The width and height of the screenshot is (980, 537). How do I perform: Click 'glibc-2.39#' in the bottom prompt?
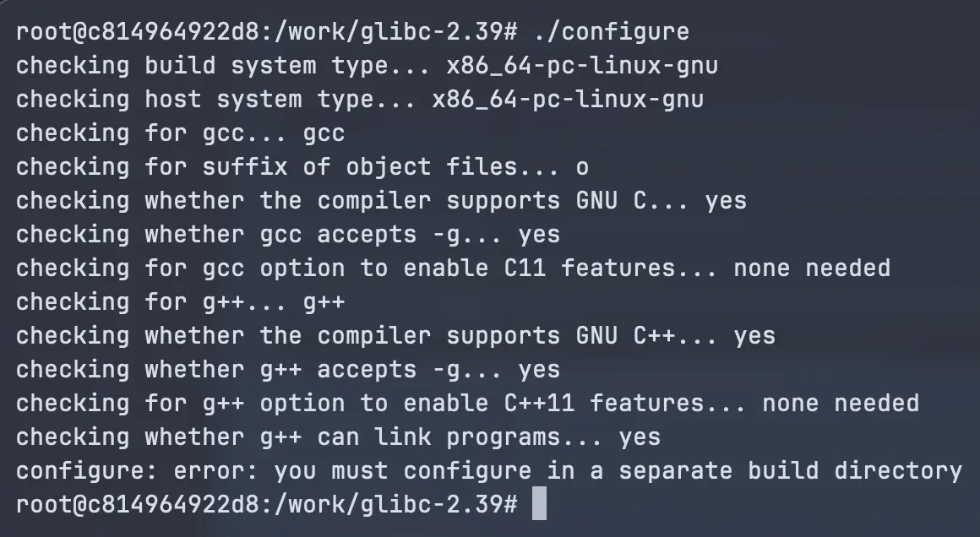coord(438,503)
